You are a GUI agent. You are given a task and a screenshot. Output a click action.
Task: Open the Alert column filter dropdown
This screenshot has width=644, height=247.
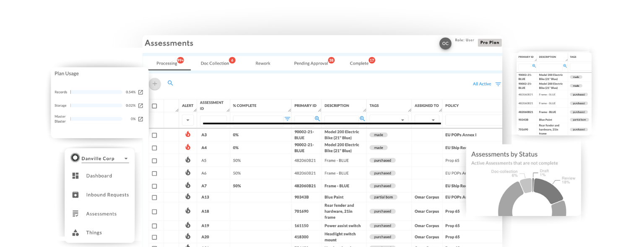point(187,120)
